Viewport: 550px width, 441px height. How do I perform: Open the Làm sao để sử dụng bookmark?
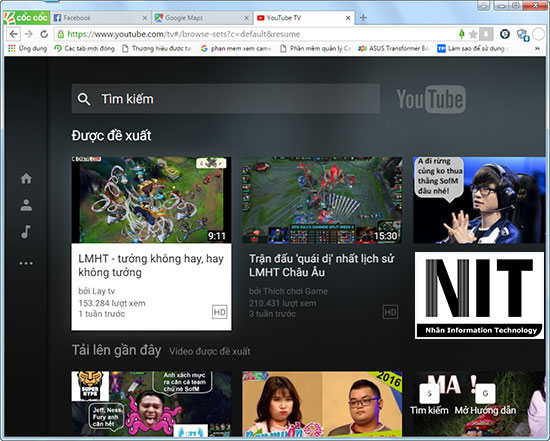[473, 48]
